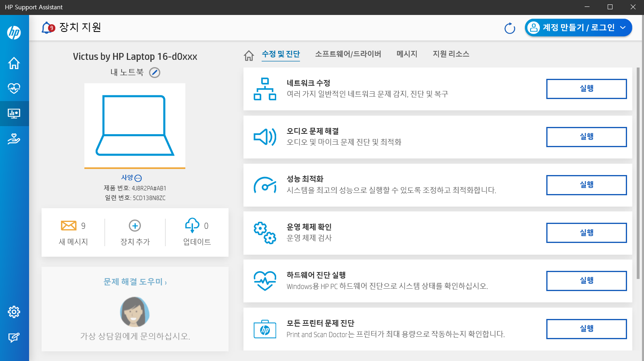This screenshot has height=361, width=644.
Task: Open the heart health monitor sidebar icon
Action: click(x=14, y=88)
